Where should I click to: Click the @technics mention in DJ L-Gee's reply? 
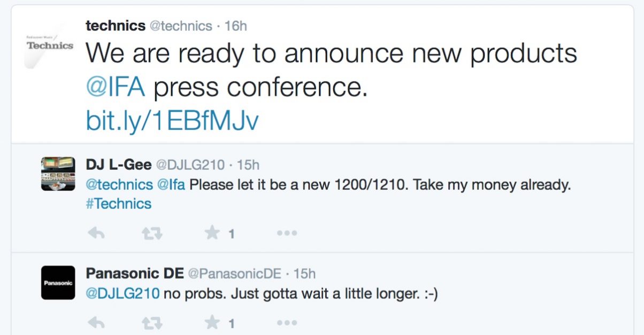119,185
